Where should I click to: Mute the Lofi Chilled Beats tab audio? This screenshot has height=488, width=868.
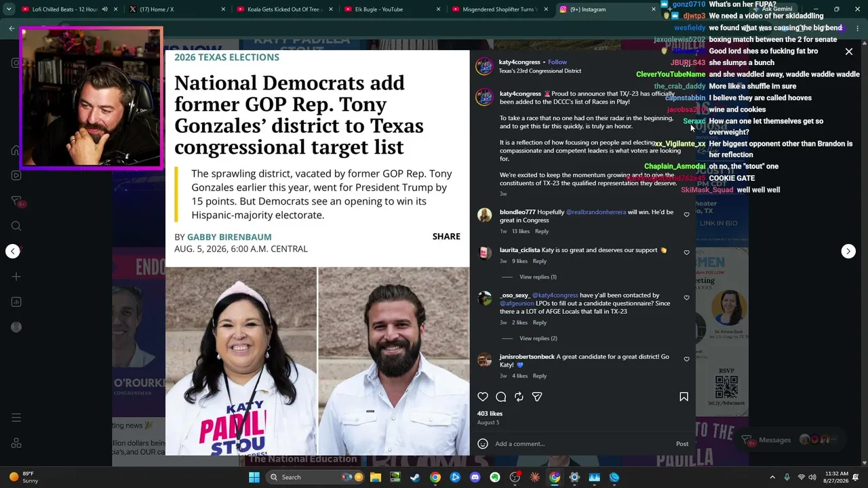[104, 9]
